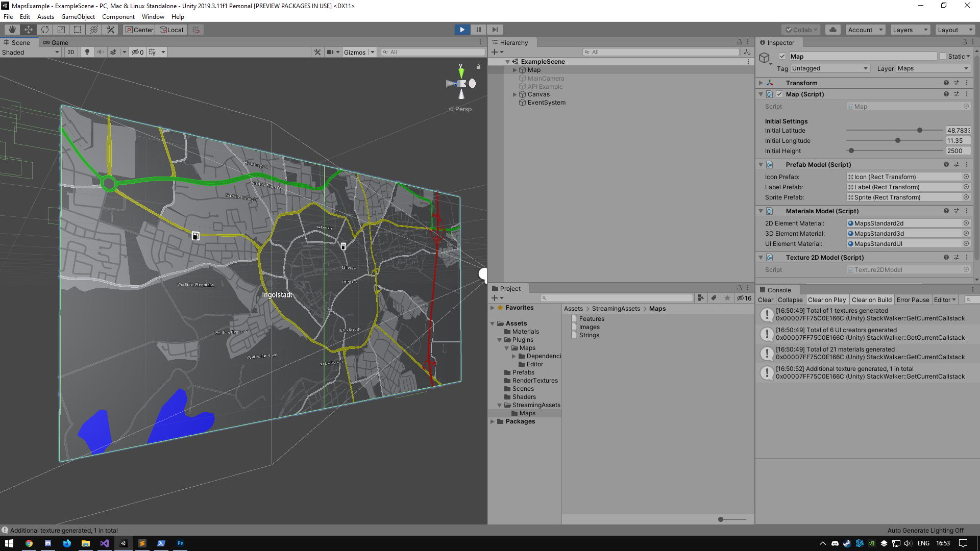Adjust the Initial Latitude slider
This screenshot has width=980, height=551.
920,131
